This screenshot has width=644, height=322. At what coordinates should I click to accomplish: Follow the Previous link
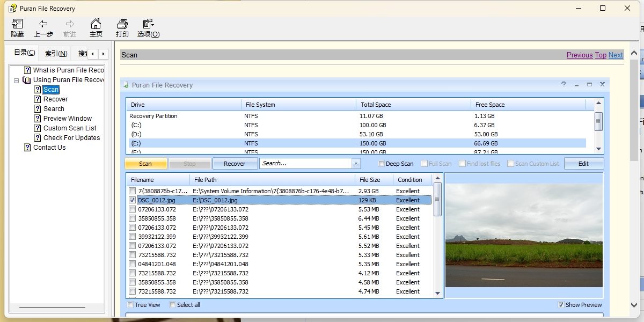(580, 55)
